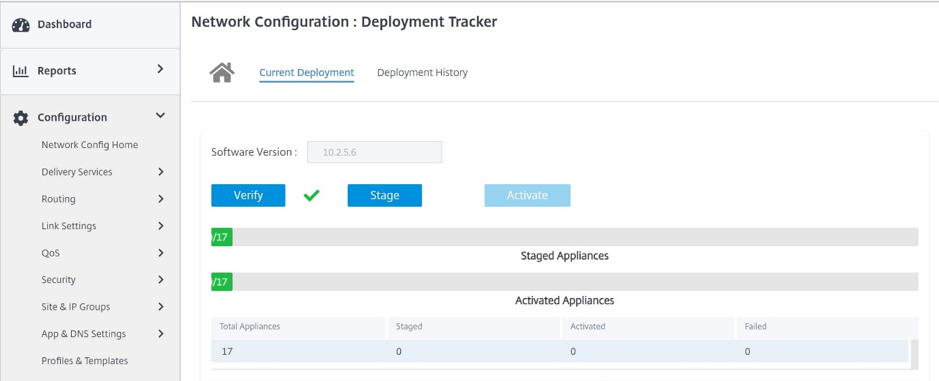Select App & DNS Settings item
Image resolution: width=939 pixels, height=381 pixels.
[x=83, y=334]
